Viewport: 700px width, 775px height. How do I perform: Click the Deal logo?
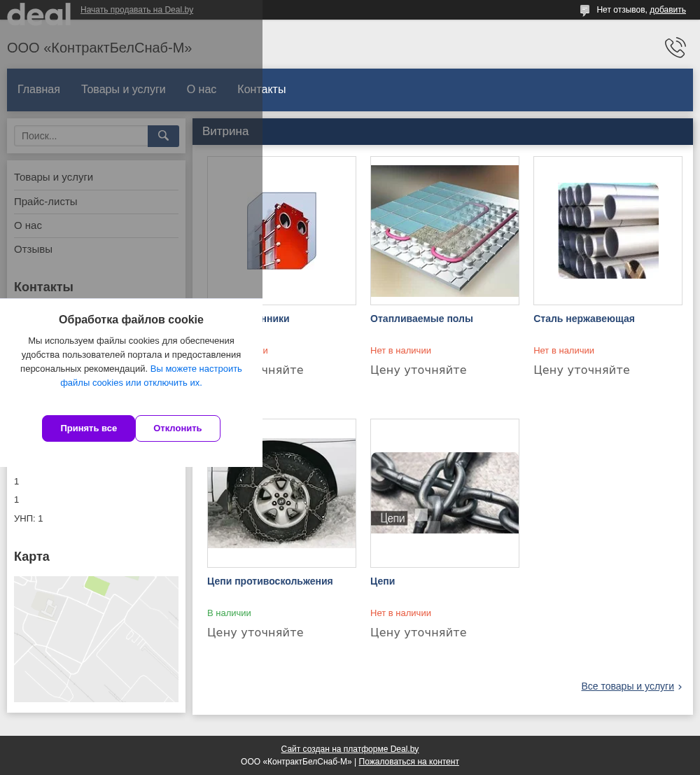point(39,13)
